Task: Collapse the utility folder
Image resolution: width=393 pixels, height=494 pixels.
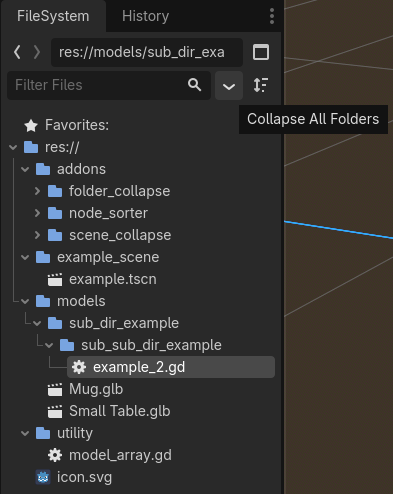Action: point(25,433)
